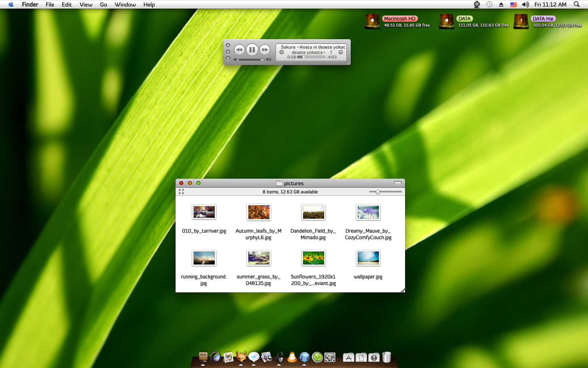The height and width of the screenshot is (368, 588).
Task: Open the US flag input menu
Action: pos(514,4)
